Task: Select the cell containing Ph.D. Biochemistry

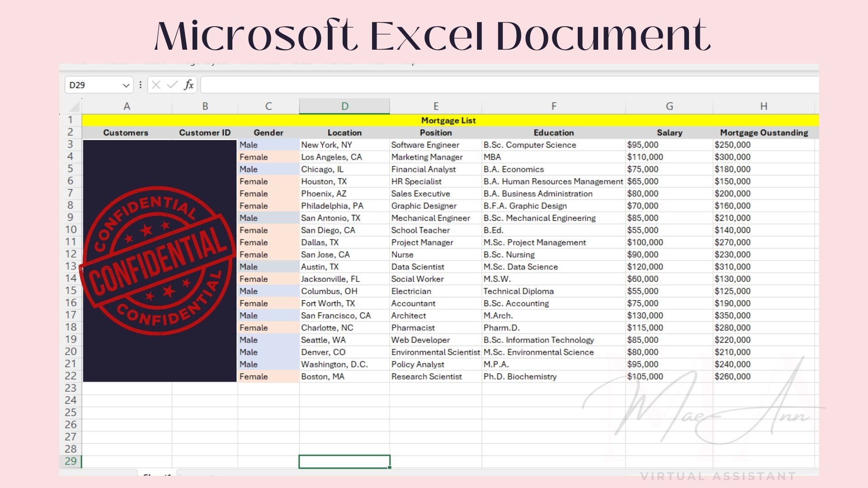Action: 520,376
